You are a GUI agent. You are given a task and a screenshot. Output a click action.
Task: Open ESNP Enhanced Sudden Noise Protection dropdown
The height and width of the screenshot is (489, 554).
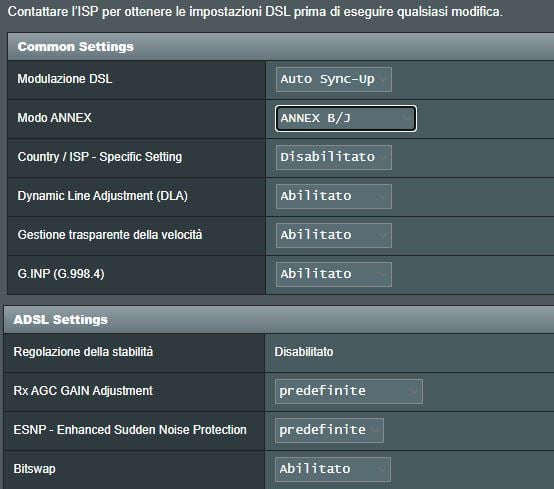coord(329,430)
